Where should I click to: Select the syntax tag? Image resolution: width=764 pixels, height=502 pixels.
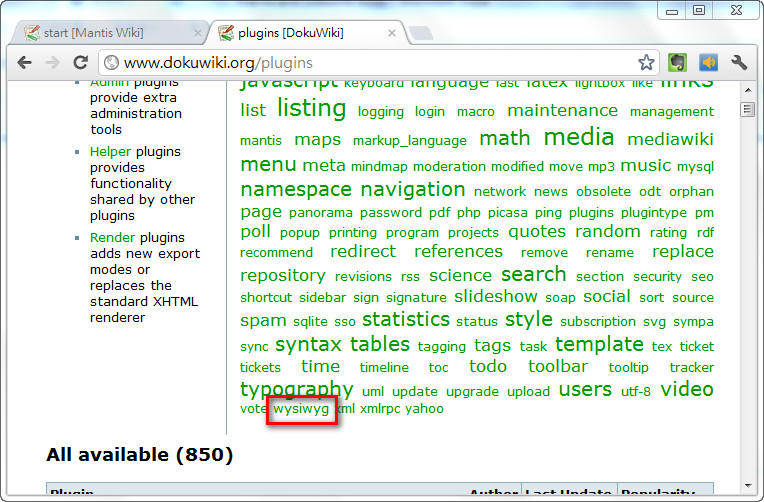pos(308,345)
